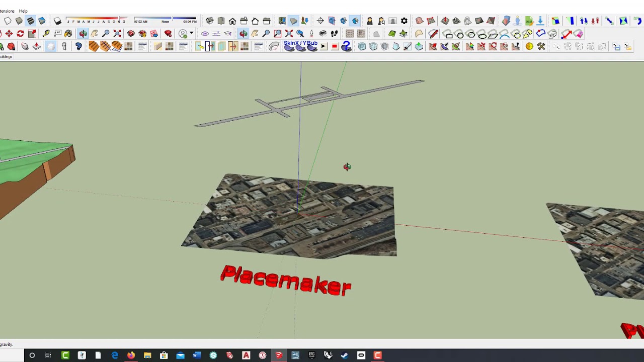Select the red Placemaker 3D text
The height and width of the screenshot is (362, 644).
(286, 281)
